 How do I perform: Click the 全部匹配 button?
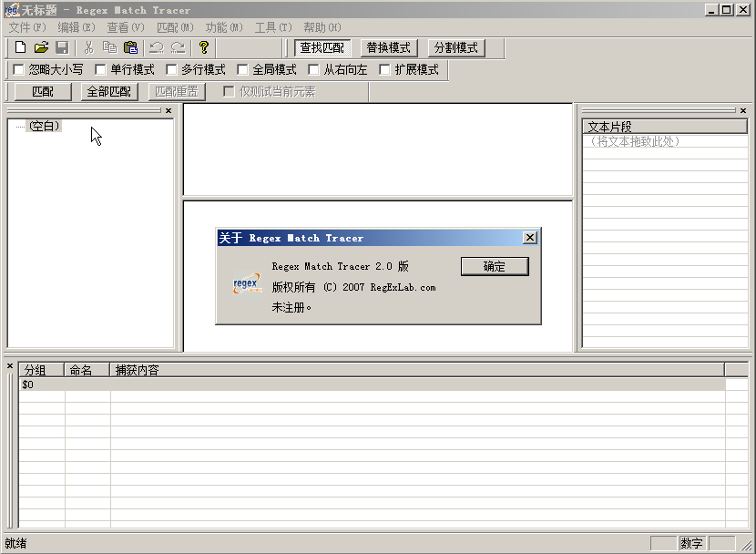[109, 92]
